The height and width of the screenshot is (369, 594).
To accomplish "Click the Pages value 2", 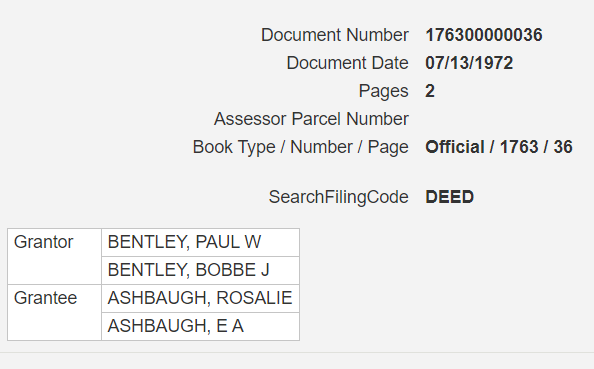I will click(x=430, y=91).
